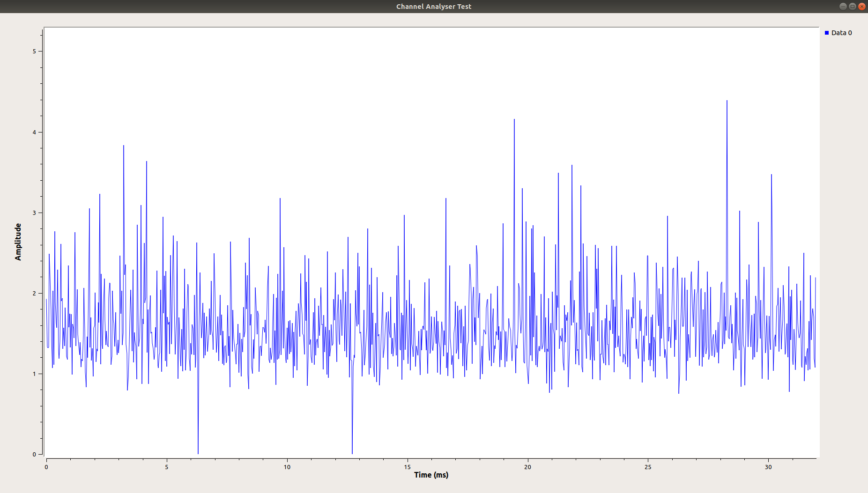Click the y-axis tick value 5

point(34,52)
